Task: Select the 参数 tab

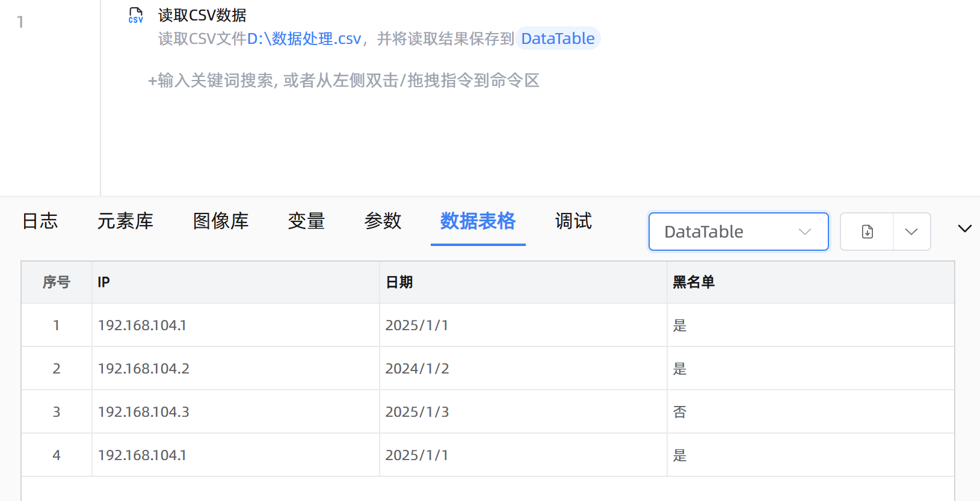Action: tap(383, 221)
